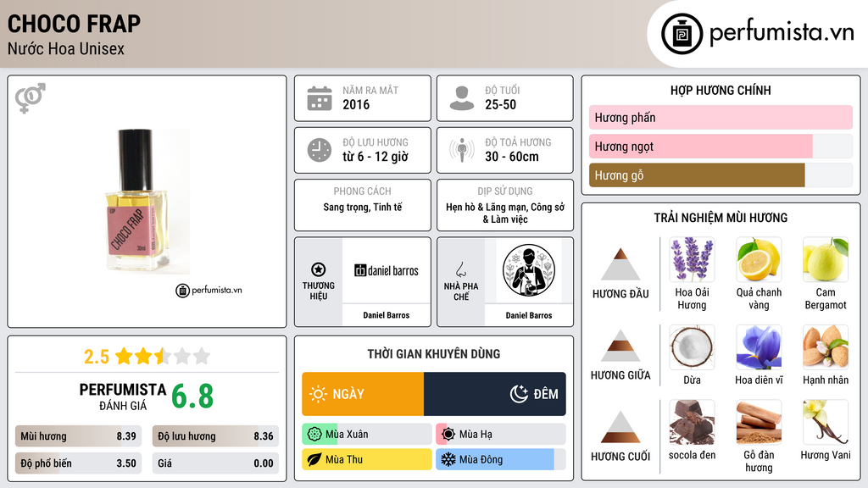
Task: Click the Hương ngọt accord bar
Action: tap(721, 146)
